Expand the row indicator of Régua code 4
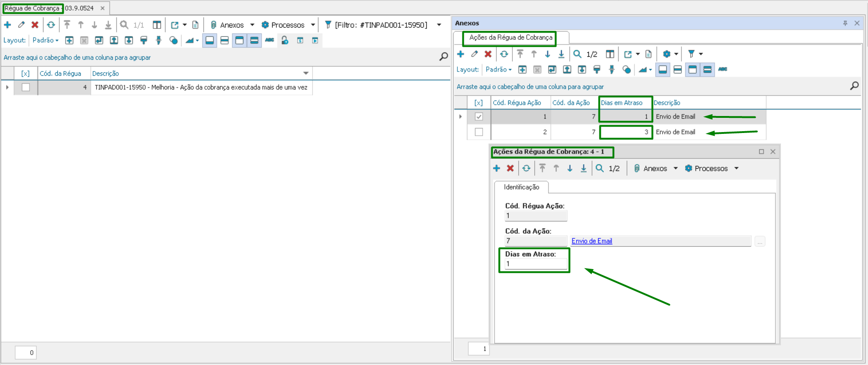The image size is (868, 365). 7,87
